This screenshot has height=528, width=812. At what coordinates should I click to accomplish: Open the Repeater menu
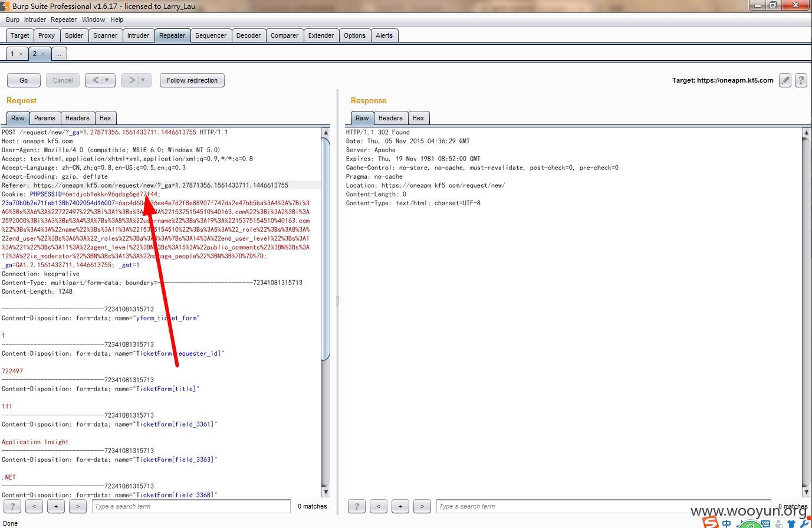point(64,19)
